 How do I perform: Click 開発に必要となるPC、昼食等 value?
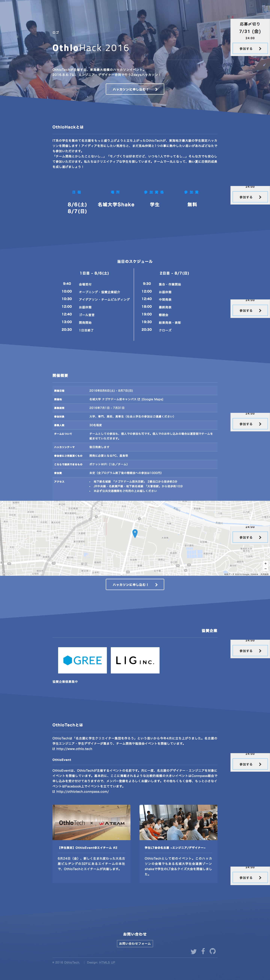click(108, 455)
